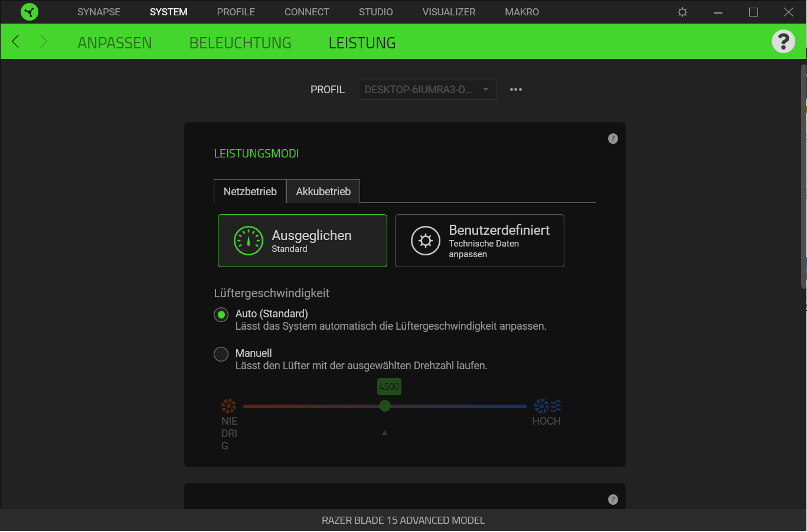Click the 4500 fan speed value label
Screen dimensions: 807x532
(389, 387)
